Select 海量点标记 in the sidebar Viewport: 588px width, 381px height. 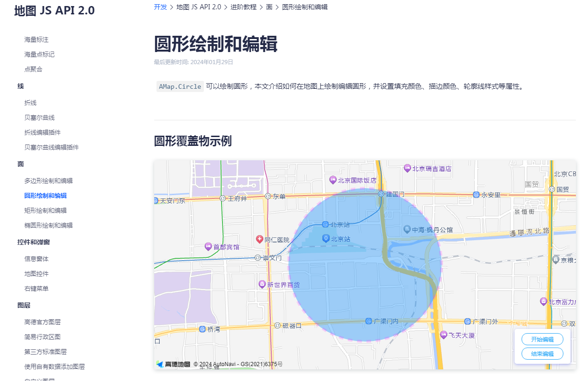[x=39, y=54]
